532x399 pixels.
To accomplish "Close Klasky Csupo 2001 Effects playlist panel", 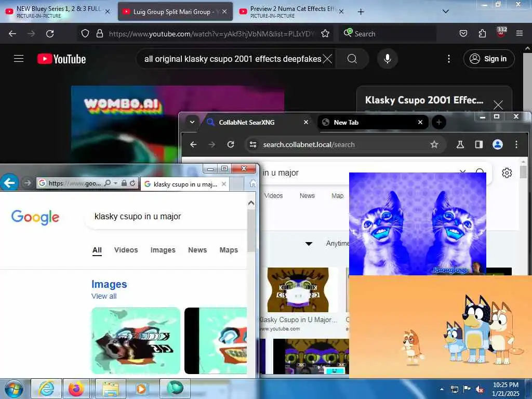I will [x=498, y=105].
